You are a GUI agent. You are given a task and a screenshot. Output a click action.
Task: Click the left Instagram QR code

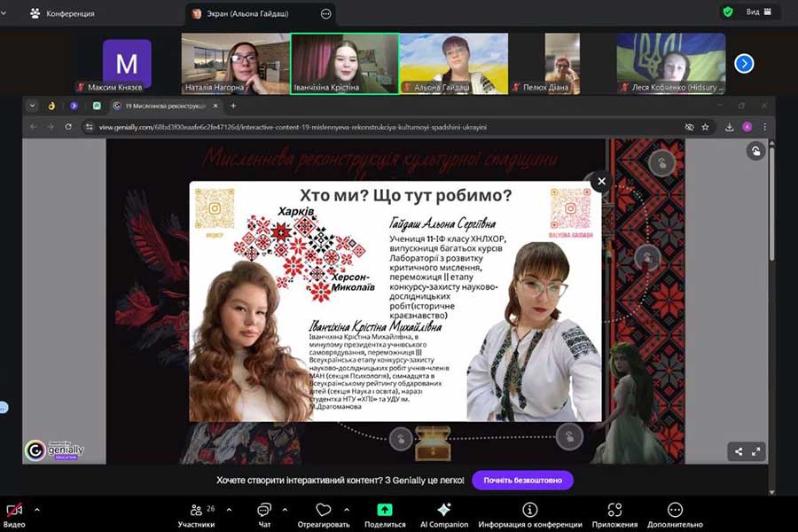tap(215, 209)
